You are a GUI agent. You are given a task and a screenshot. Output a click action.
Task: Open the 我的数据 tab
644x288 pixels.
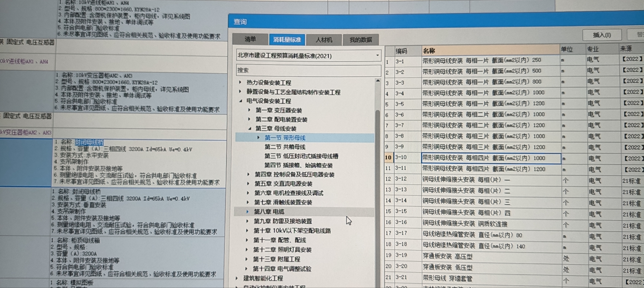click(361, 40)
